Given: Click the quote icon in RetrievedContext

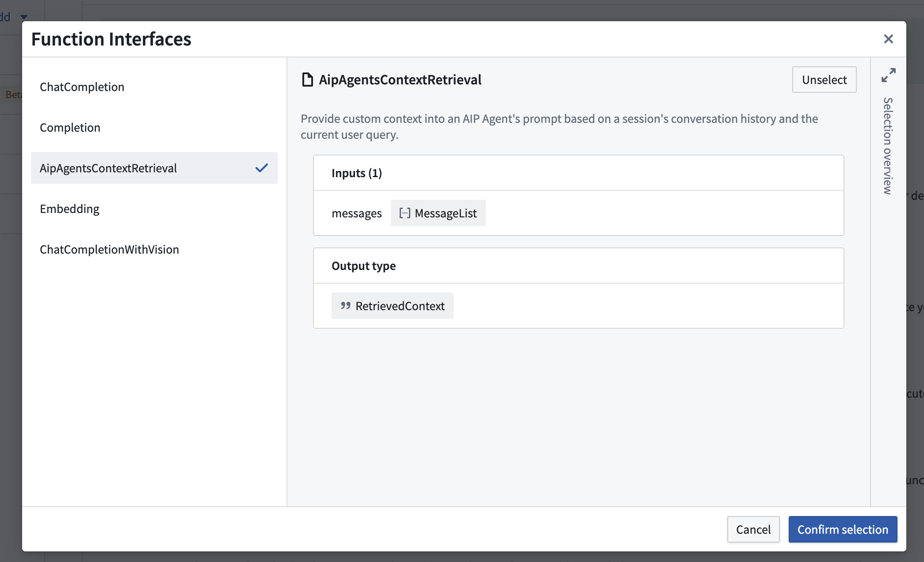Looking at the screenshot, I should (345, 306).
